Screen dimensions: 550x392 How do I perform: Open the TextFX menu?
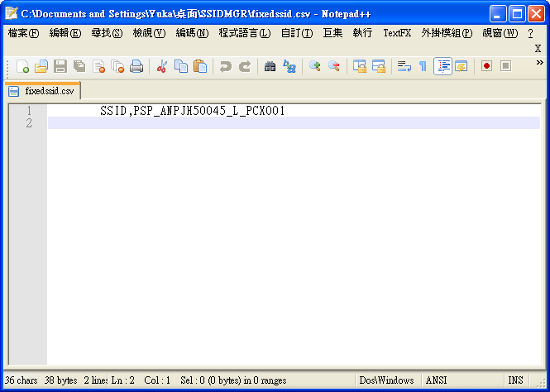[397, 33]
